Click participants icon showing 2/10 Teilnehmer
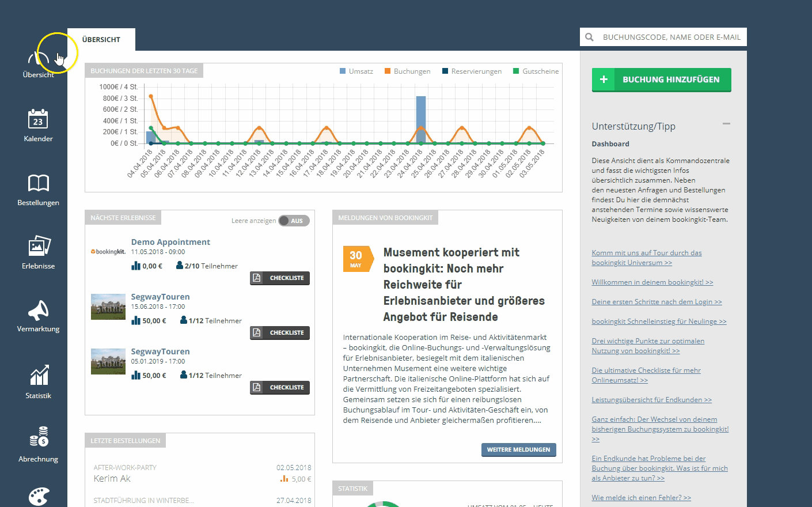The image size is (812, 507). [180, 266]
